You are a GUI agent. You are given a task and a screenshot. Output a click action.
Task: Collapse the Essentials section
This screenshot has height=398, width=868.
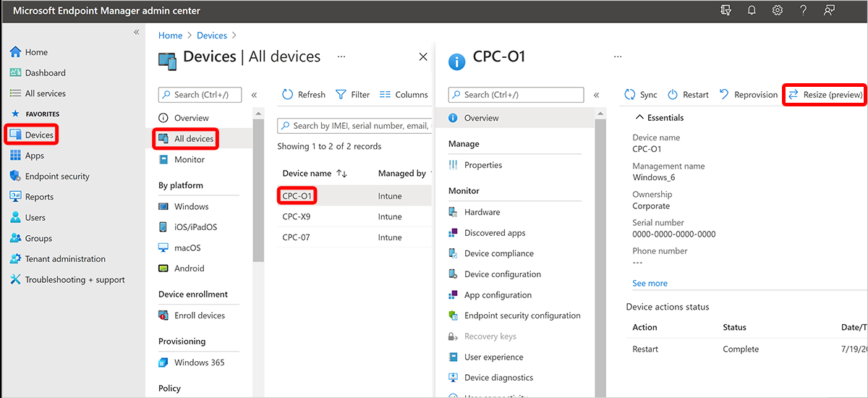pyautogui.click(x=660, y=117)
